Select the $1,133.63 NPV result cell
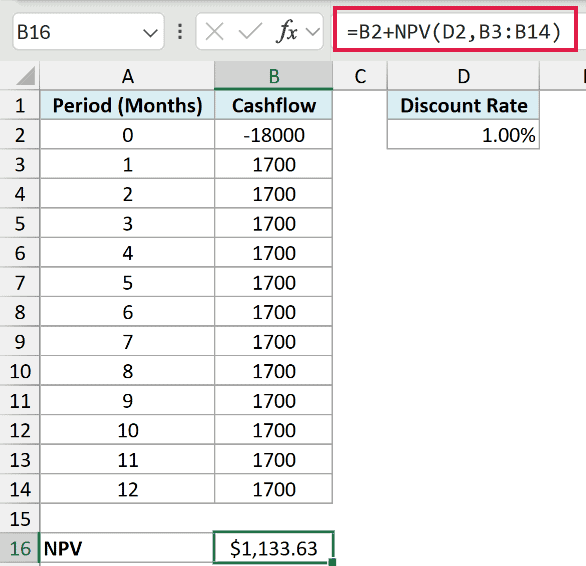Screen dimensions: 586x566 coord(274,548)
